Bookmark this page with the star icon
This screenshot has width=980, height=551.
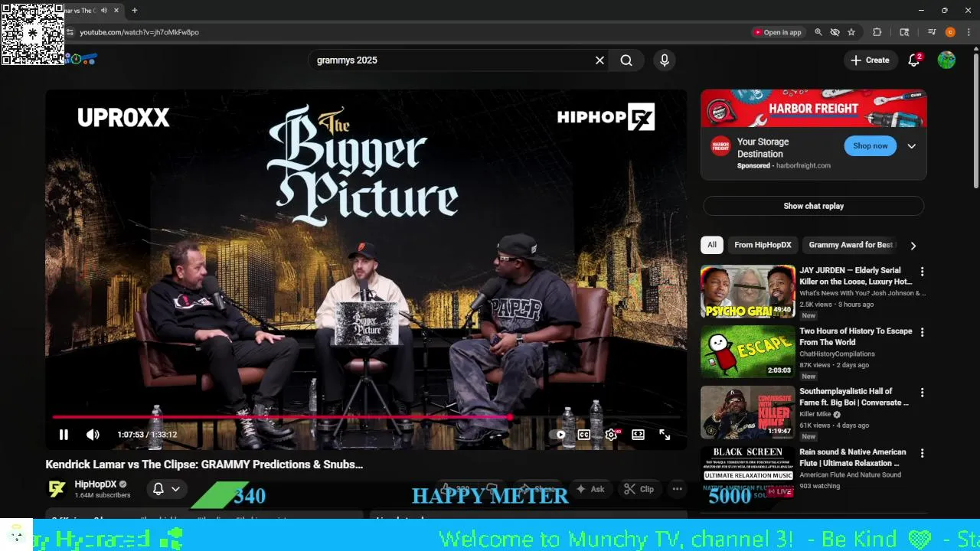click(x=851, y=32)
